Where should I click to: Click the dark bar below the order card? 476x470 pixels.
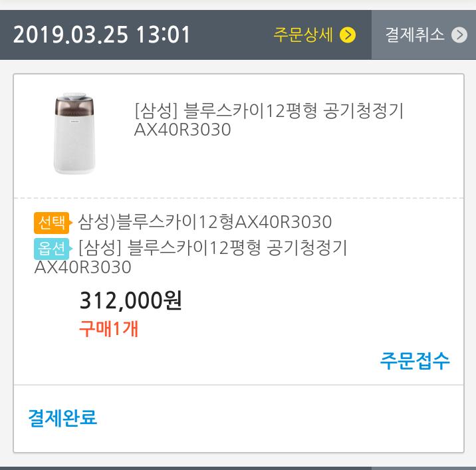click(x=238, y=467)
